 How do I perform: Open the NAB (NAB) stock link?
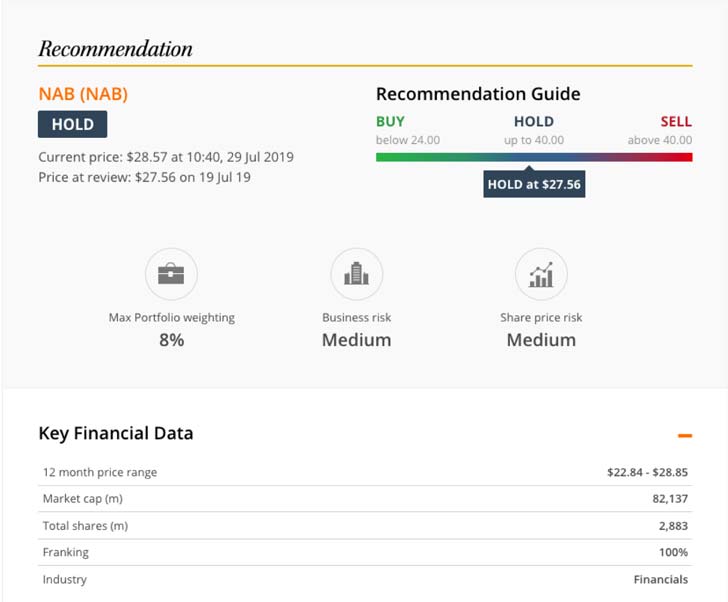[x=83, y=94]
